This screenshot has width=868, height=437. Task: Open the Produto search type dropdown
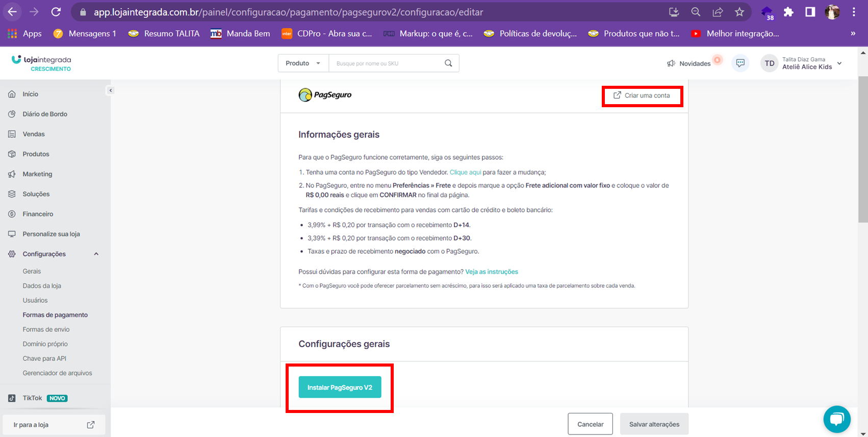(x=303, y=63)
